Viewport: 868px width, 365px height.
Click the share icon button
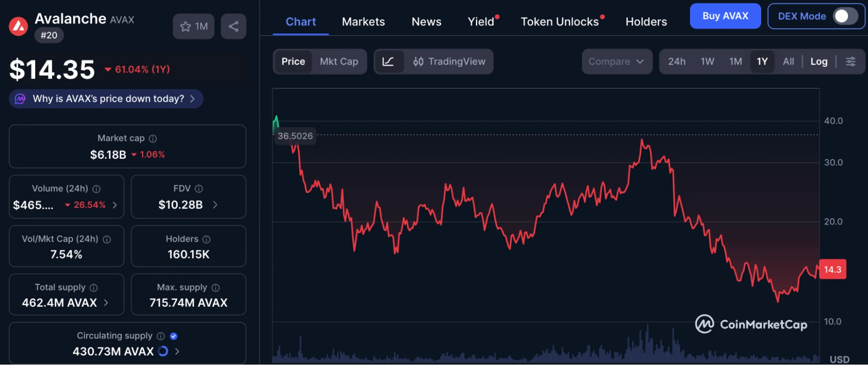[x=234, y=26]
